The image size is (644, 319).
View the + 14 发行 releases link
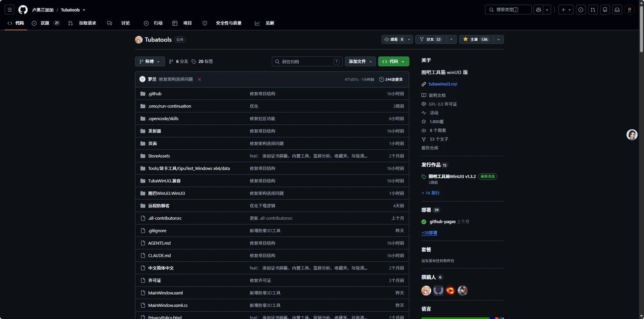pos(430,193)
